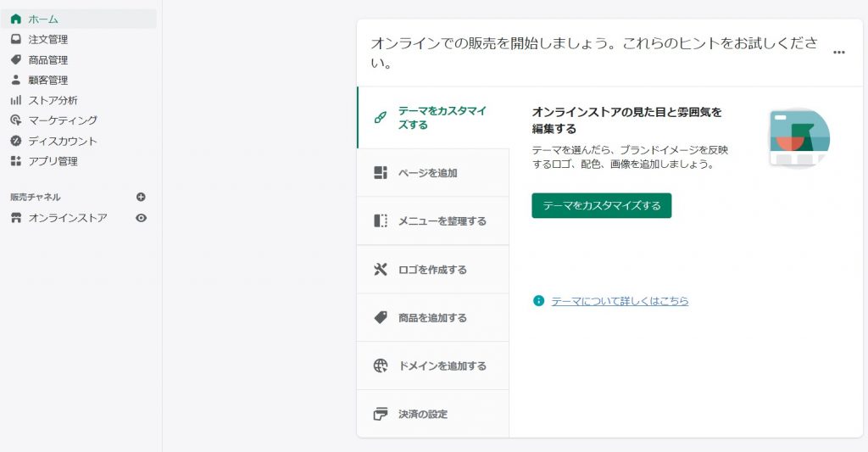Select the 商品を追加する step
The height and width of the screenshot is (452, 868).
(433, 317)
